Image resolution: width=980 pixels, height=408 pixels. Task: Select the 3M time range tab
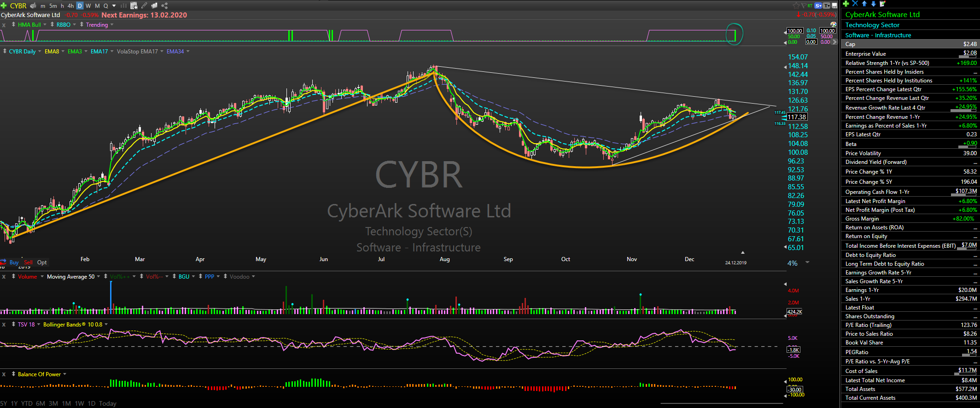pyautogui.click(x=53, y=403)
